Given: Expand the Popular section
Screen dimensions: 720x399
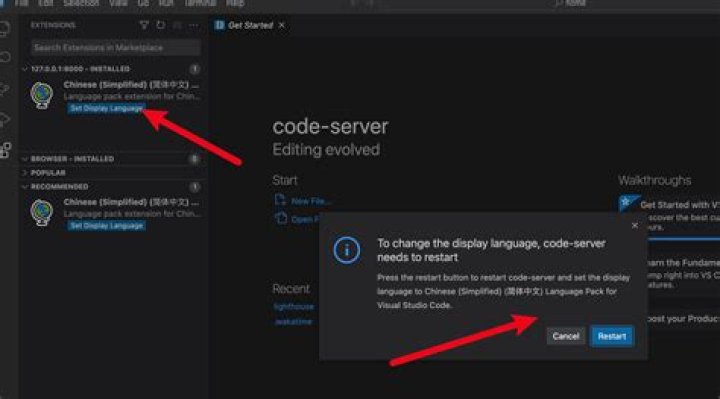Looking at the screenshot, I should (25, 173).
